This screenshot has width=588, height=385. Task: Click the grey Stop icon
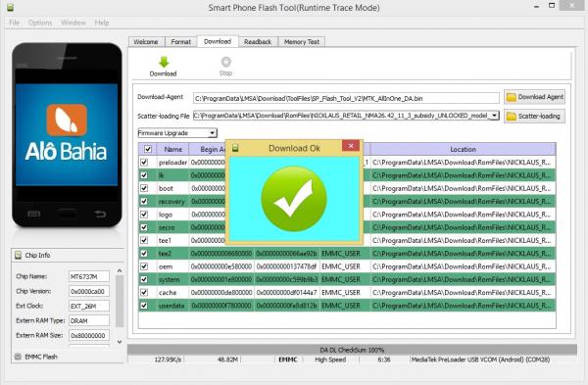click(225, 62)
